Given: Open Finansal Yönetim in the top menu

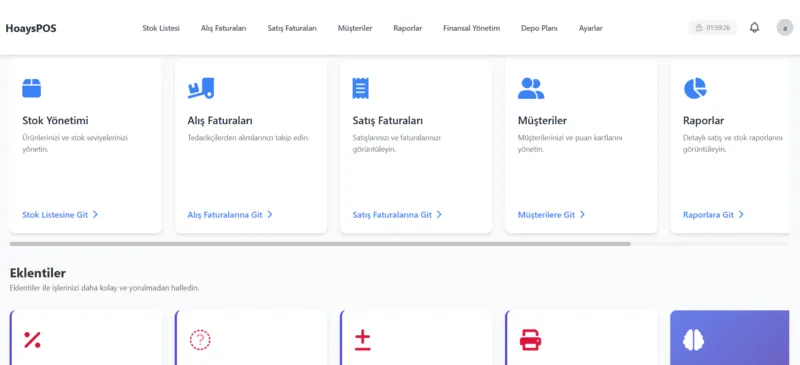Looking at the screenshot, I should click(471, 28).
